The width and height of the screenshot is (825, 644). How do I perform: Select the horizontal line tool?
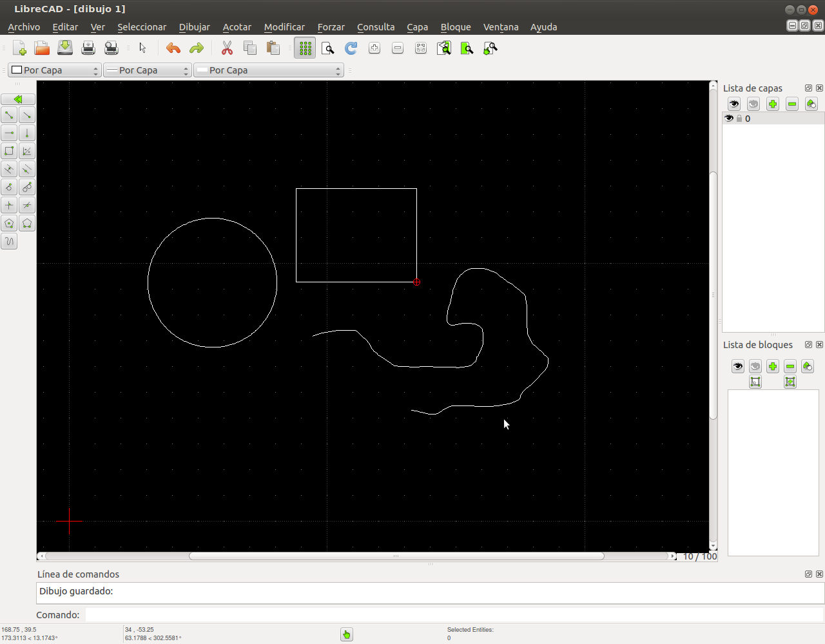click(x=9, y=133)
